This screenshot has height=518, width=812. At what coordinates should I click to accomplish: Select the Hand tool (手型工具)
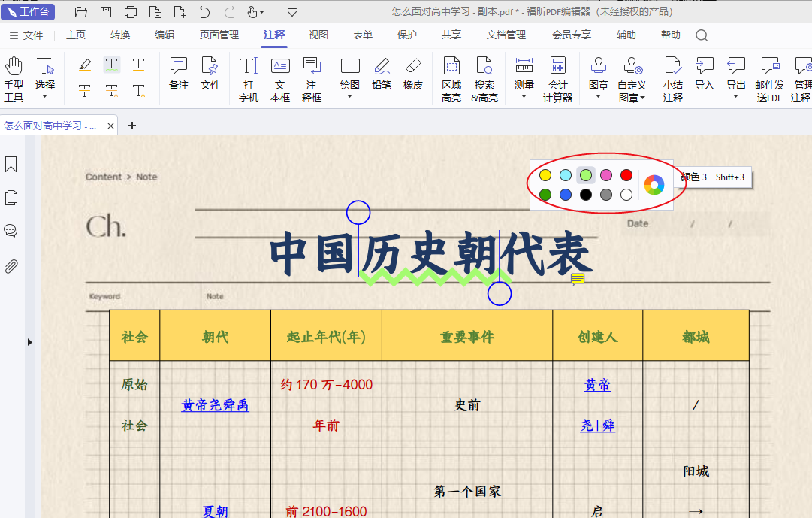pyautogui.click(x=14, y=78)
